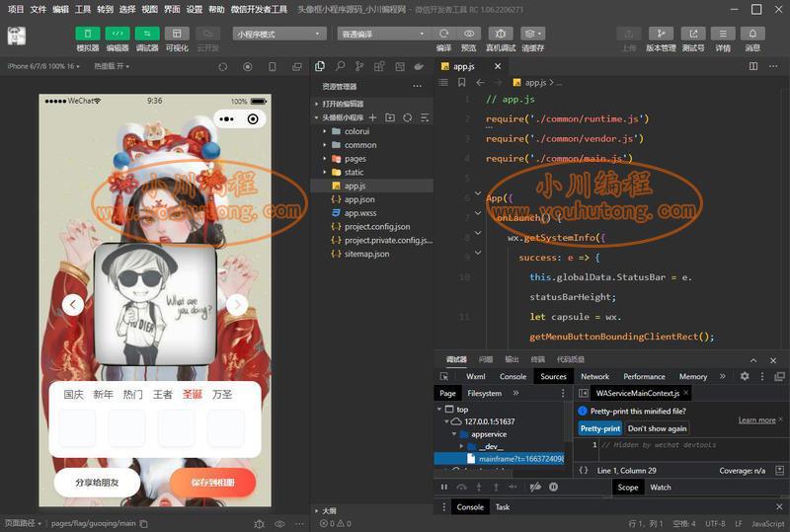
Task: Open project details panel
Action: pos(723,34)
